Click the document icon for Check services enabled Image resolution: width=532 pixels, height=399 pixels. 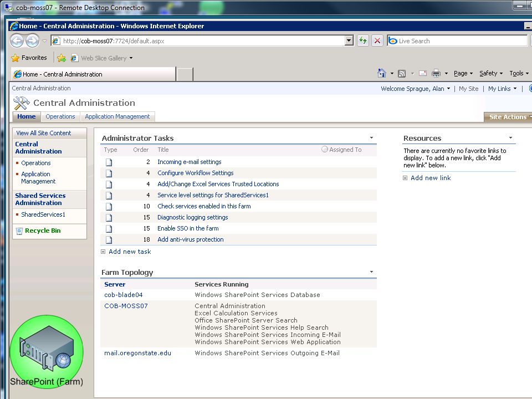click(109, 206)
